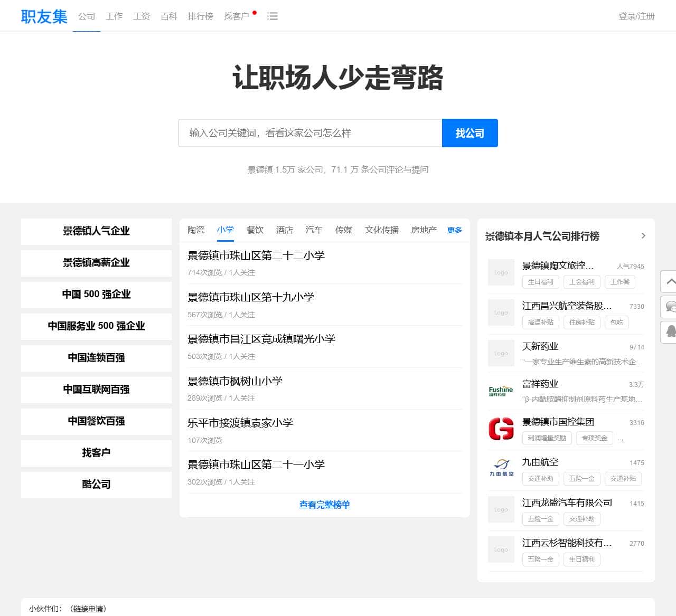Click the 登录/注册 link
Viewport: 676px width, 616px height.
(x=636, y=16)
